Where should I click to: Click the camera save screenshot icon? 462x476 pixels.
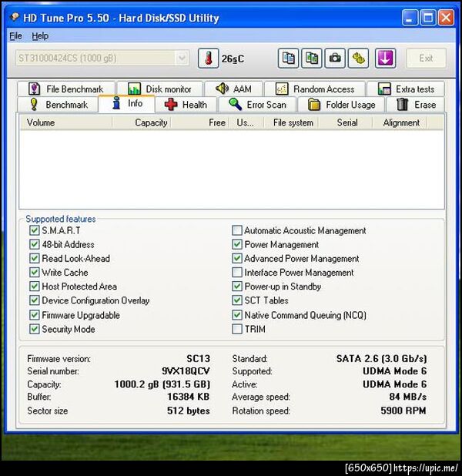tap(335, 58)
